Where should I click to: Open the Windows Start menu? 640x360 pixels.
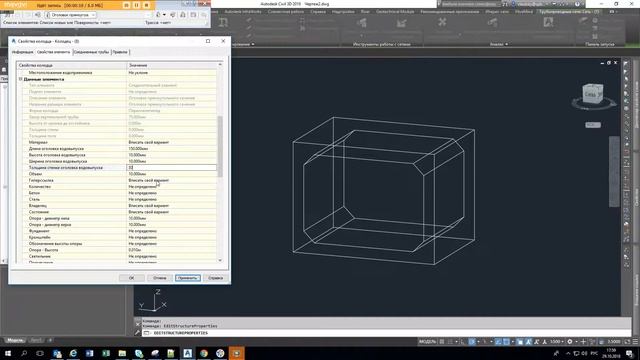pyautogui.click(x=8, y=353)
